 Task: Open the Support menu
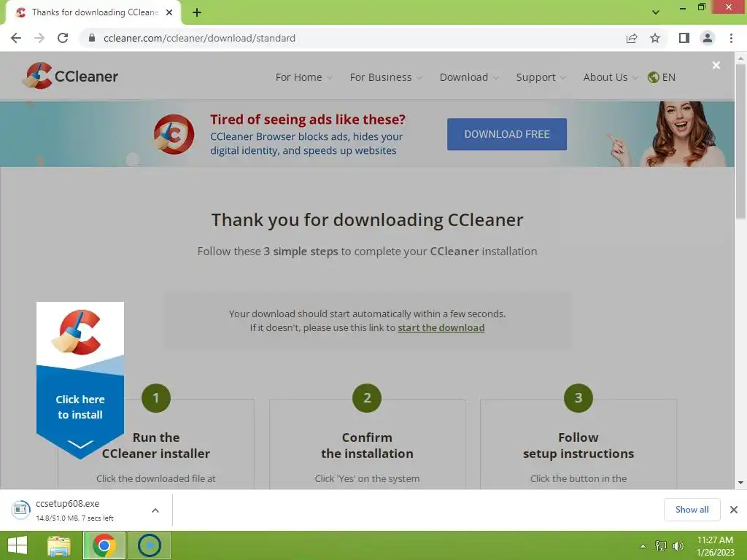(x=535, y=77)
